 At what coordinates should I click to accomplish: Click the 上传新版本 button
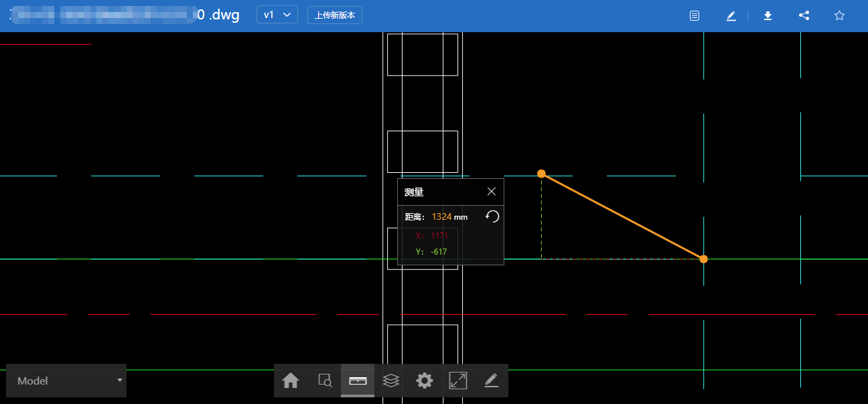(x=335, y=15)
